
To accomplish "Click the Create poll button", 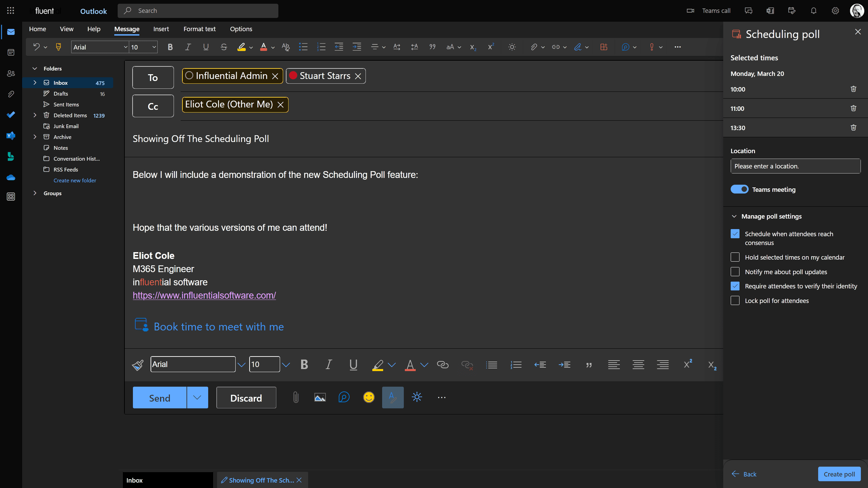I will point(839,474).
